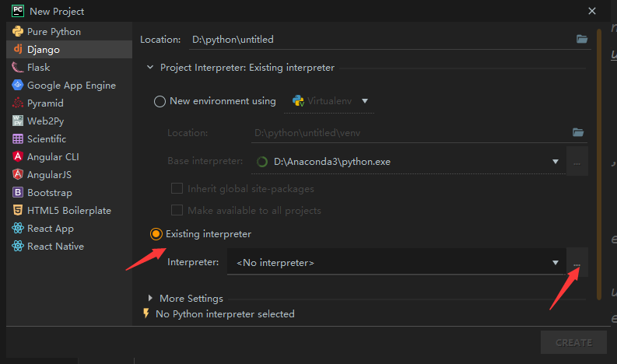This screenshot has height=364, width=617.
Task: Click the Bootstrap project icon
Action: pos(17,193)
